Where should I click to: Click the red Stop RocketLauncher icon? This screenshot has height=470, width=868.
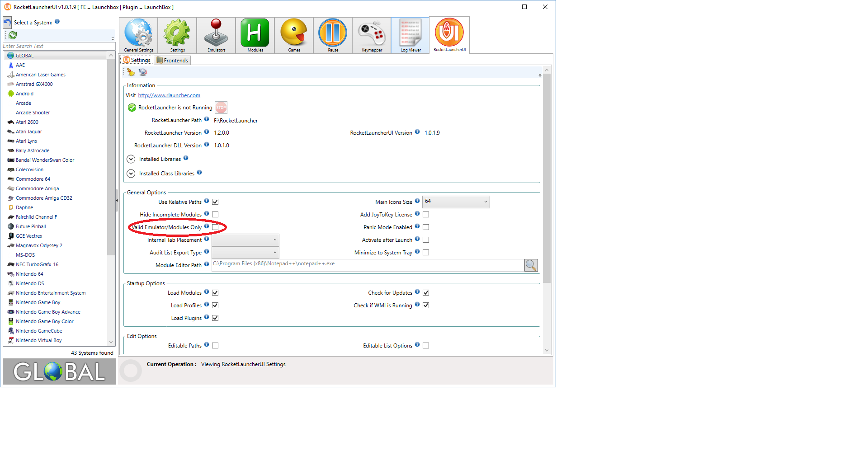pos(221,108)
